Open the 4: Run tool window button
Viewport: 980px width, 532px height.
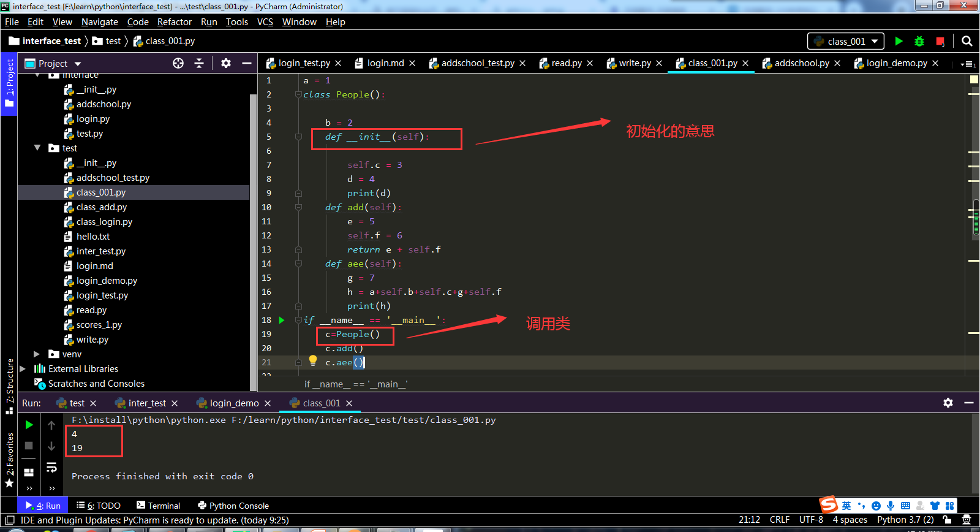[x=43, y=506]
